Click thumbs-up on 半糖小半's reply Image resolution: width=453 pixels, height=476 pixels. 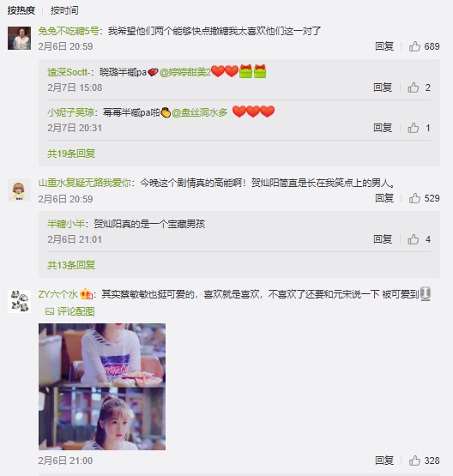point(413,239)
